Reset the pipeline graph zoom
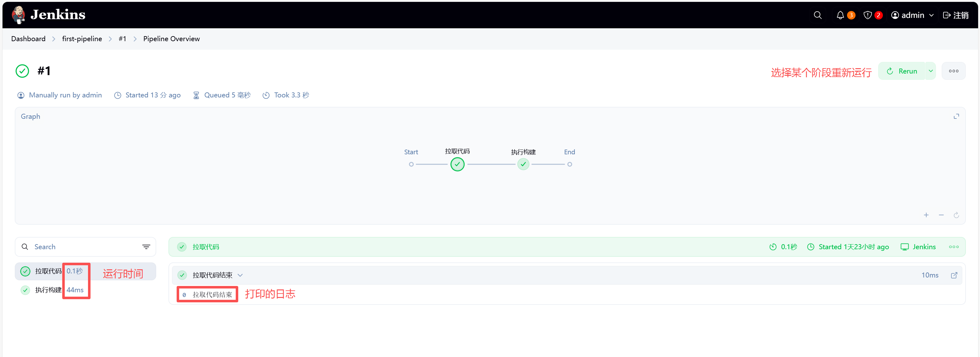 (x=956, y=215)
